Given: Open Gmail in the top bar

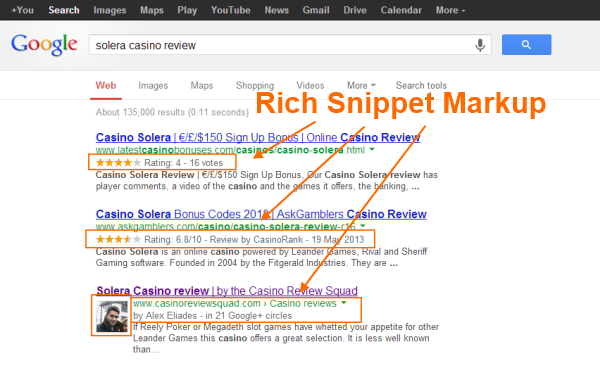Looking at the screenshot, I should pyautogui.click(x=316, y=10).
